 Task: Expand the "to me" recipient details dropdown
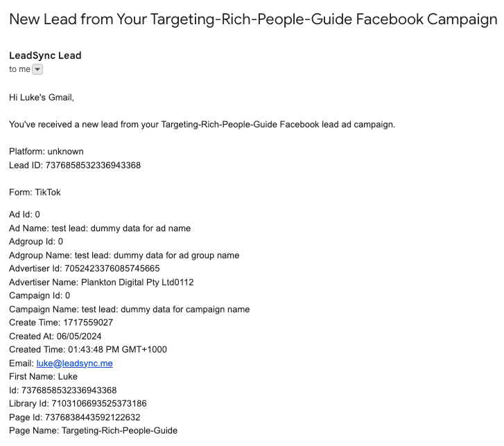click(37, 69)
